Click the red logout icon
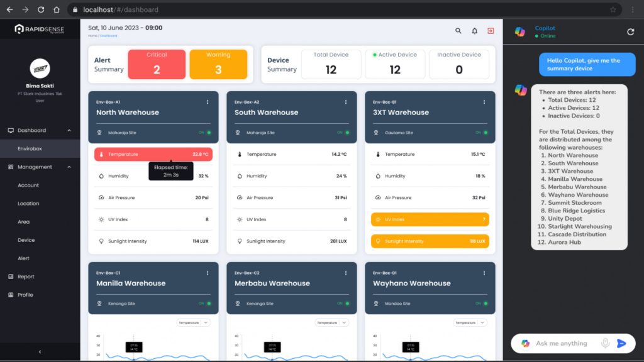 click(491, 31)
